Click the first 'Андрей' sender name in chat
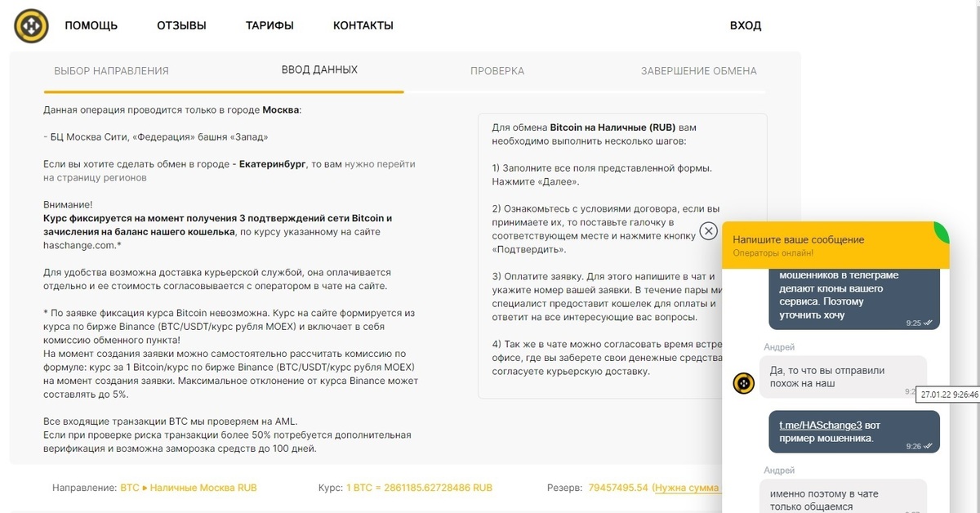The height and width of the screenshot is (513, 980). 778,347
